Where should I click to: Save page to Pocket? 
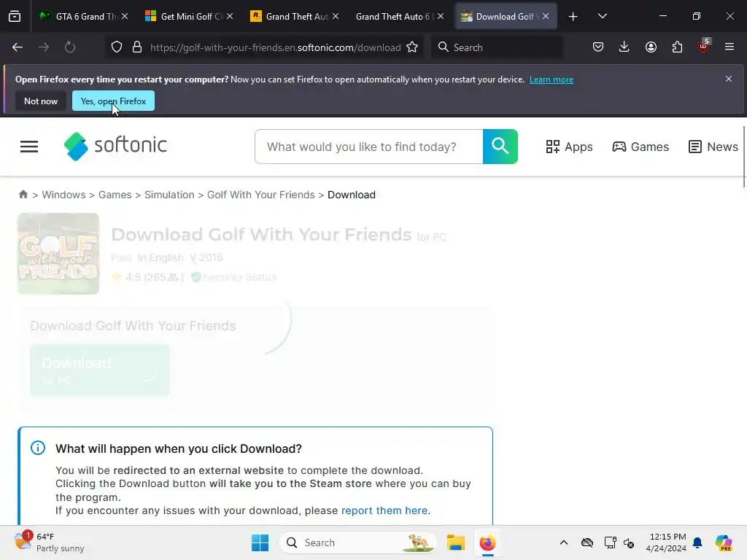tap(598, 47)
